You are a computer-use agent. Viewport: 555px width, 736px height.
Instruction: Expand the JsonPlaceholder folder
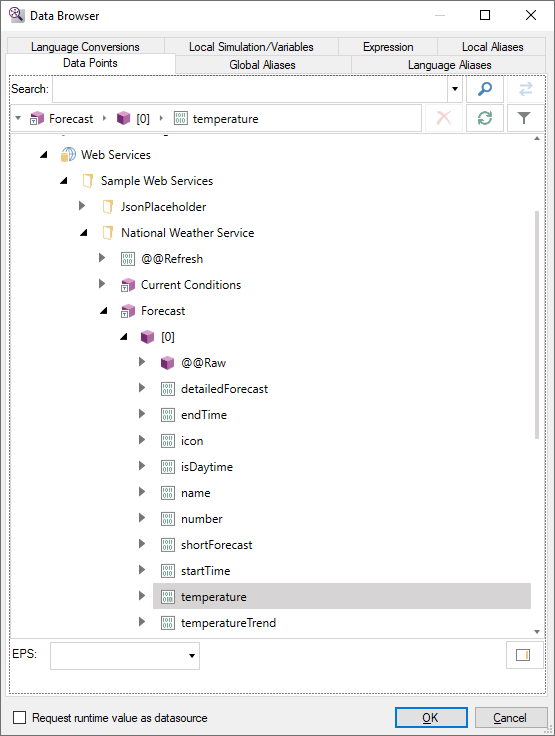82,206
